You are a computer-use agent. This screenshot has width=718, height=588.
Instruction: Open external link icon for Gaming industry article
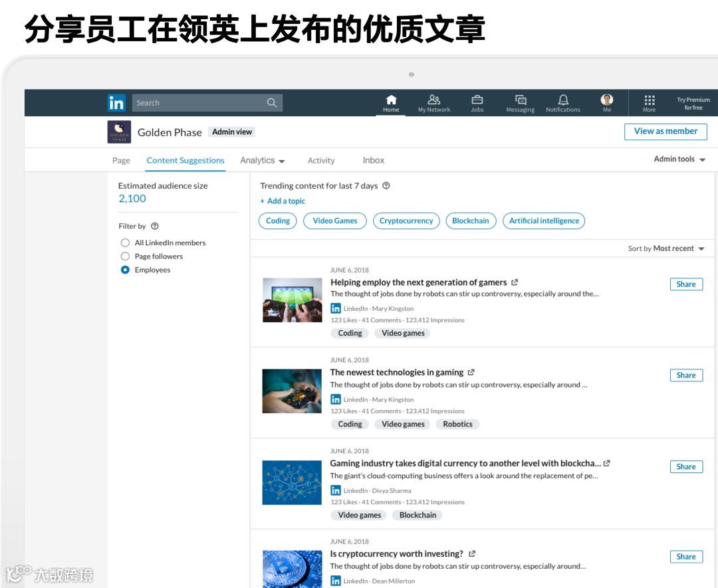click(607, 463)
